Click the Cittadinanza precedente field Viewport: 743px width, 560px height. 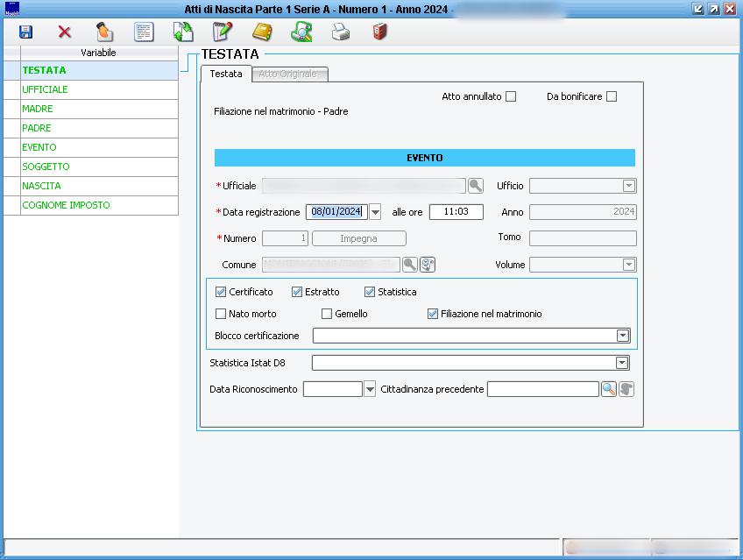pos(543,389)
